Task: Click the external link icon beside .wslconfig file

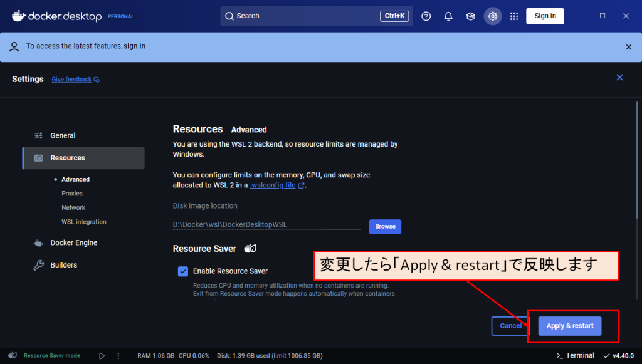Action: click(x=302, y=185)
